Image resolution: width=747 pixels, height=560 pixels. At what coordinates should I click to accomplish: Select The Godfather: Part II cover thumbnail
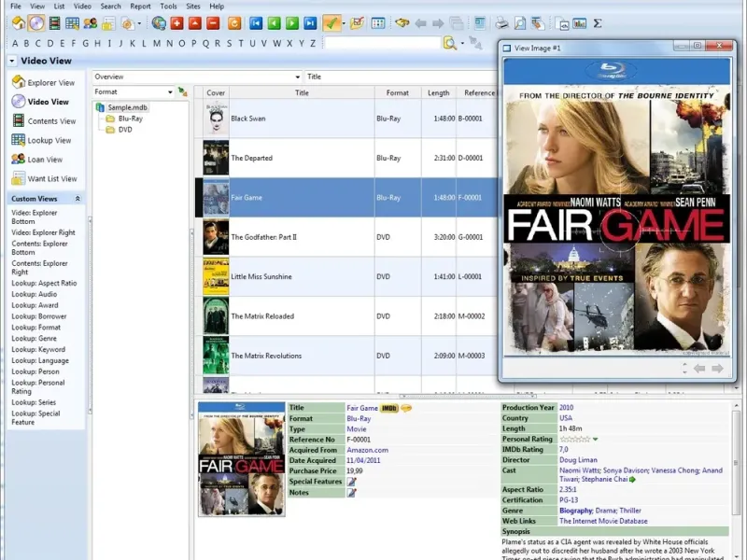216,237
